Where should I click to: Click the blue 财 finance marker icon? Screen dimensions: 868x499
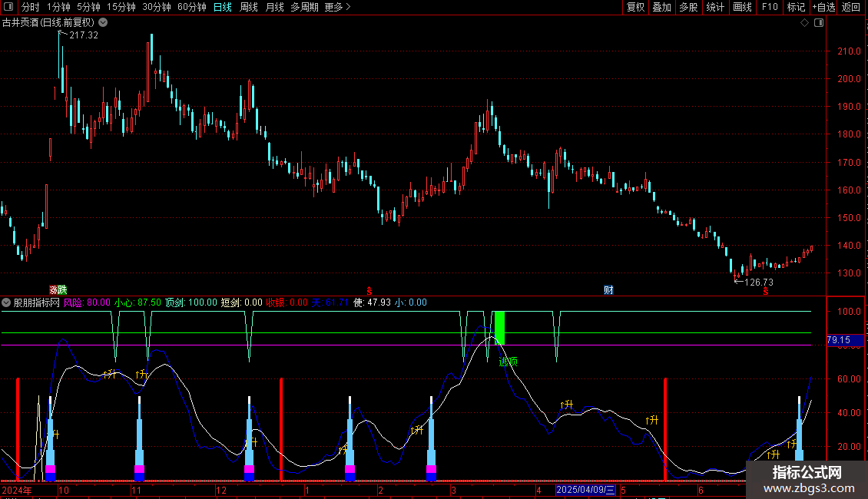(608, 290)
